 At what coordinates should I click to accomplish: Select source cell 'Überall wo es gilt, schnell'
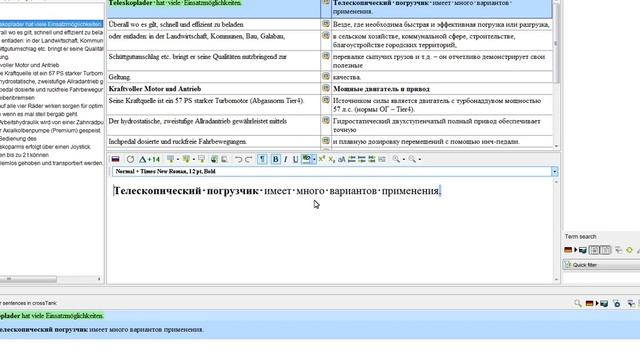[x=213, y=24]
